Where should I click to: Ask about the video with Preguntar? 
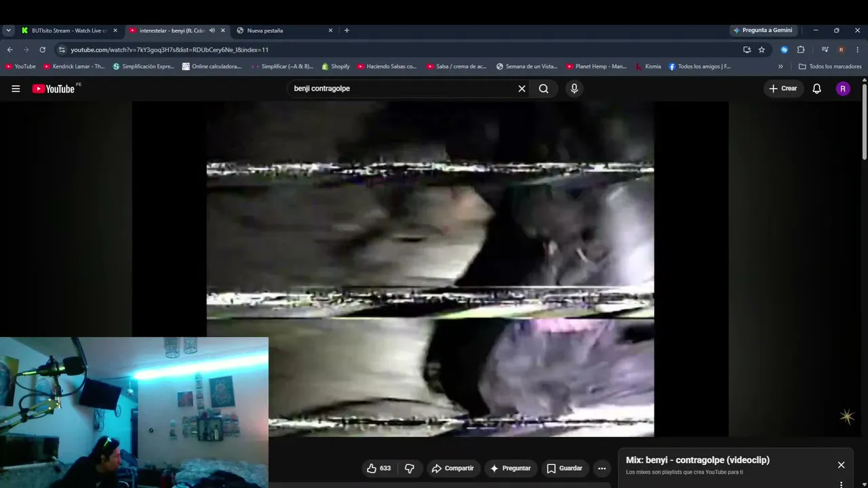pyautogui.click(x=510, y=468)
